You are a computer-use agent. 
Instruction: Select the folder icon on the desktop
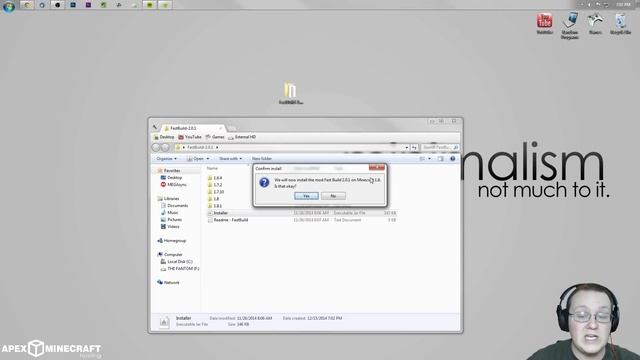click(291, 93)
